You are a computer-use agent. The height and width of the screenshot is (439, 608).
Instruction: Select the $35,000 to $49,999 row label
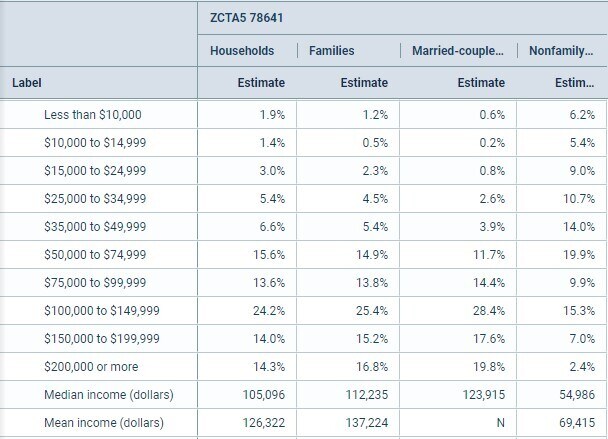coord(95,227)
